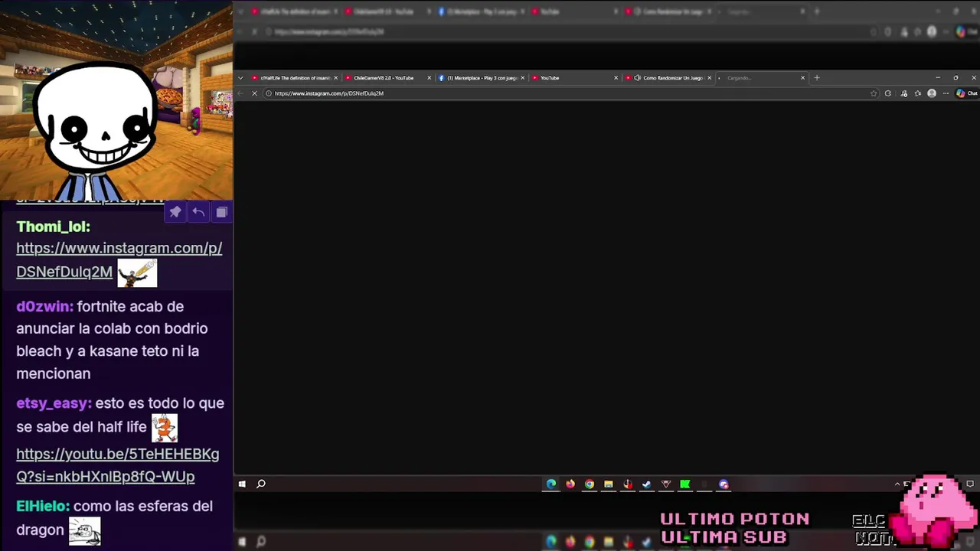Open Windows search magnifier on upper taskbar
The width and height of the screenshot is (980, 551).
pos(261,484)
